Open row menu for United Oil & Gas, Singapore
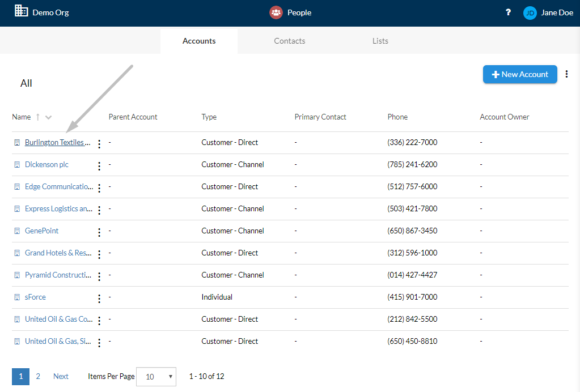The image size is (580, 392). click(x=99, y=343)
